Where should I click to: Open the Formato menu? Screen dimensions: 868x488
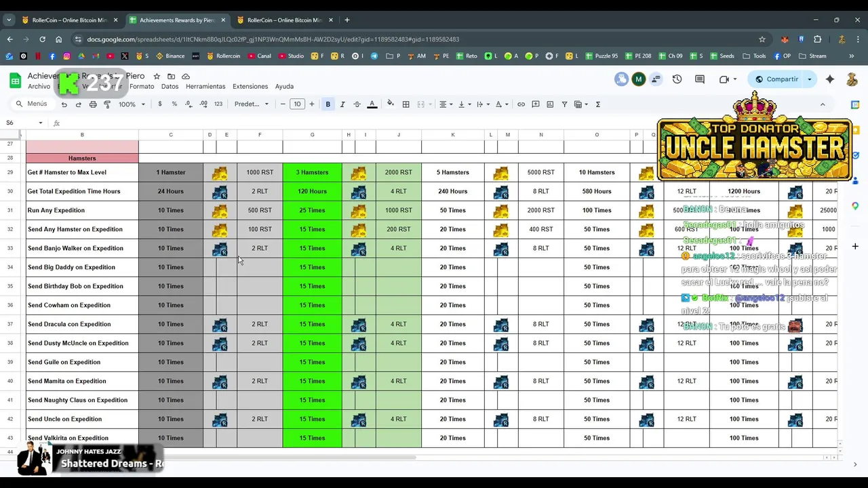[142, 87]
